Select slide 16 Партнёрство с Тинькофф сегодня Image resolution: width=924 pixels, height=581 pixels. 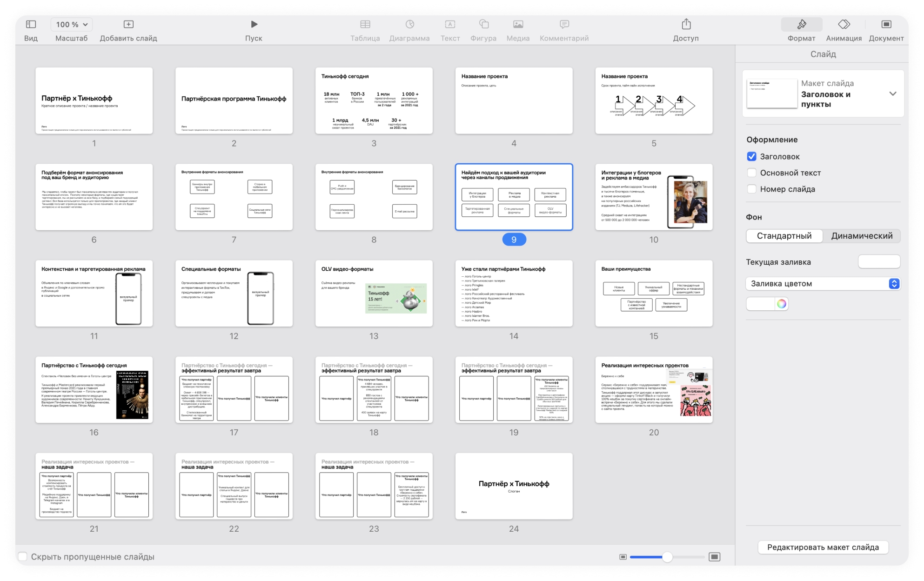94,390
